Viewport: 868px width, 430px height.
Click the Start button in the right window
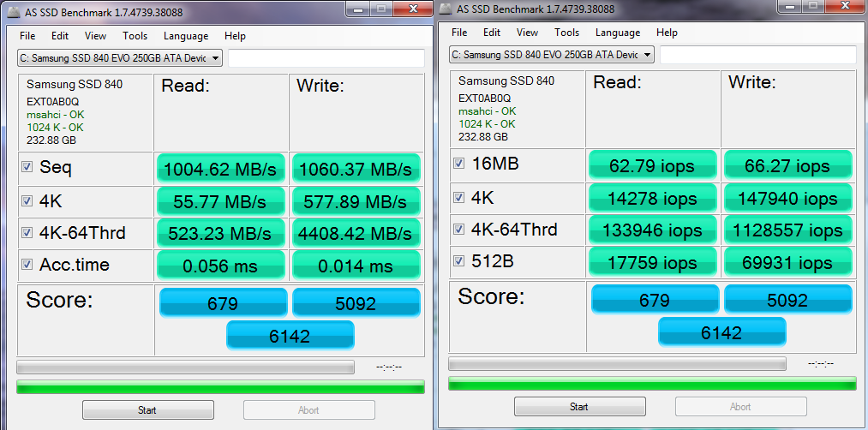coord(579,407)
